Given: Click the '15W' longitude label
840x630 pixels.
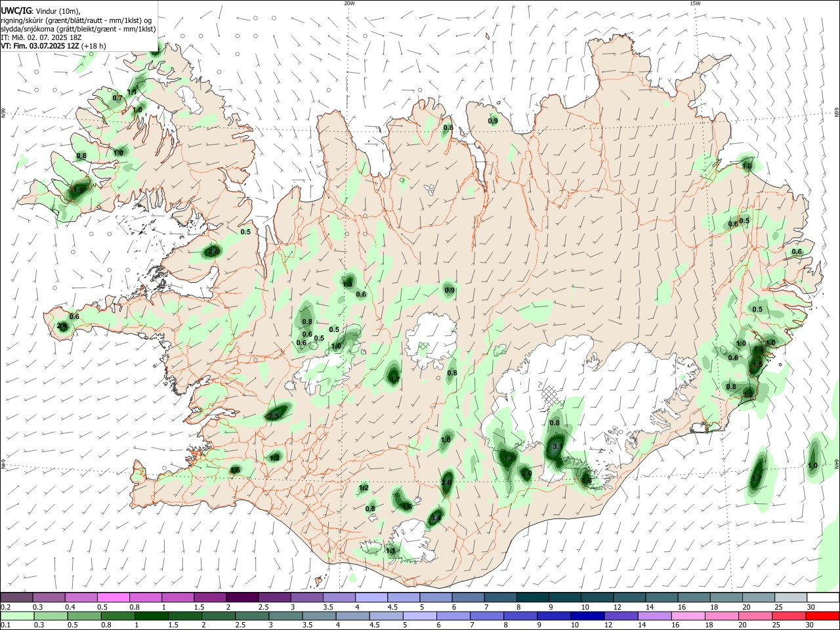Looking at the screenshot, I should pos(695,3).
